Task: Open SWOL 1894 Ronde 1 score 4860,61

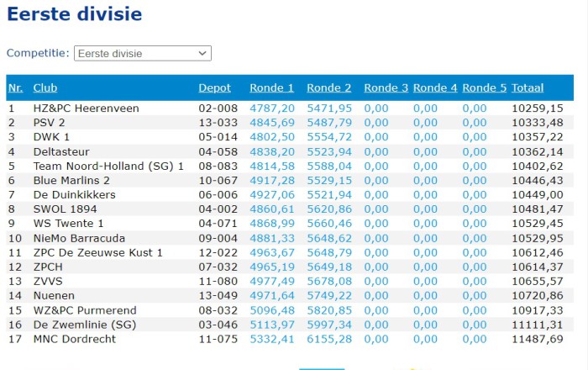Action: point(272,209)
